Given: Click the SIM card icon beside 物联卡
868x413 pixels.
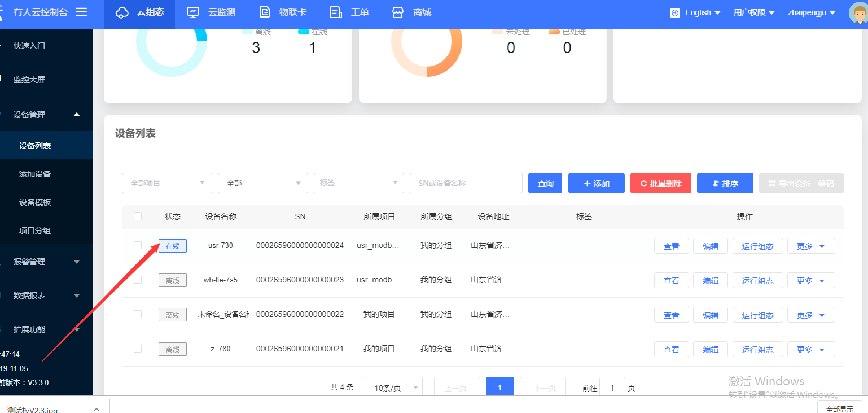Looking at the screenshot, I should click(265, 12).
